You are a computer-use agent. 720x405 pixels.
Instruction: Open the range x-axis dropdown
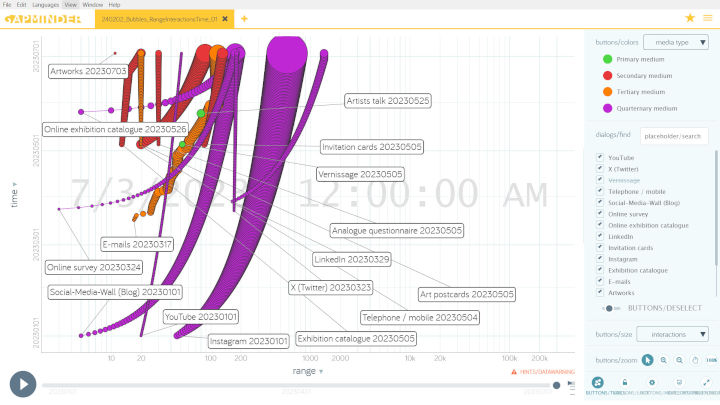point(308,371)
